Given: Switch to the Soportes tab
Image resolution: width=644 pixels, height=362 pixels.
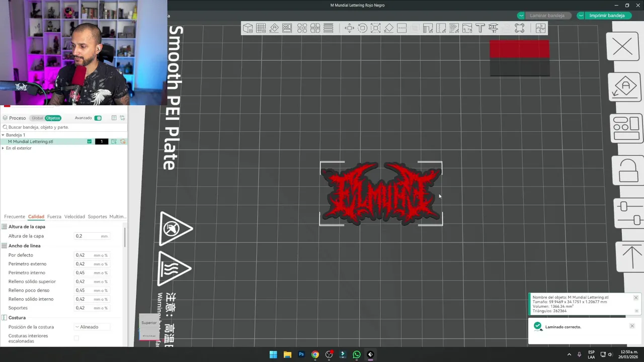Looking at the screenshot, I should (97, 217).
